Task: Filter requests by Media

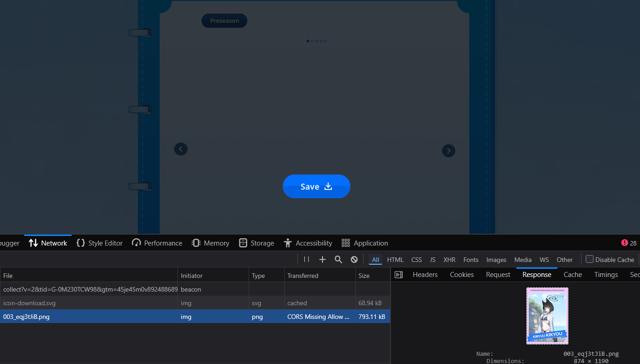Action: pos(523,260)
